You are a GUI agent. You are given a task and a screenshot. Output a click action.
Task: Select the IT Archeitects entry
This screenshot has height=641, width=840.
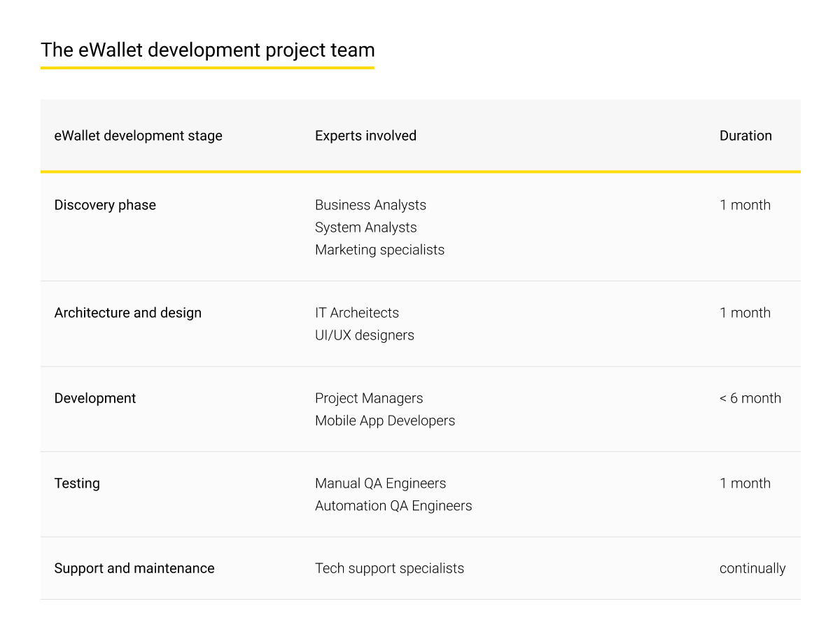click(357, 313)
